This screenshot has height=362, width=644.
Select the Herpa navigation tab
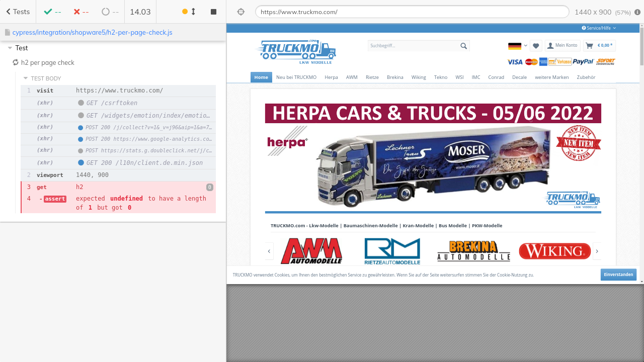331,77
